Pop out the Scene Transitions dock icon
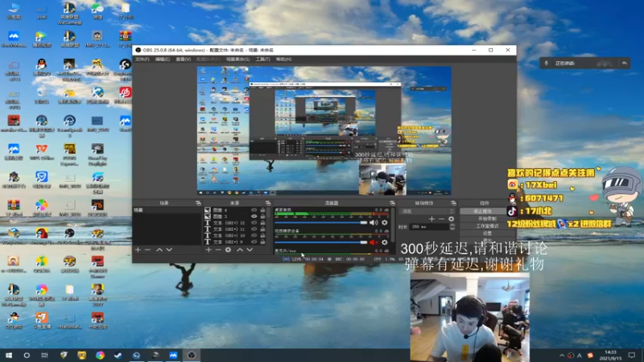The height and width of the screenshot is (362, 644). 453,204
